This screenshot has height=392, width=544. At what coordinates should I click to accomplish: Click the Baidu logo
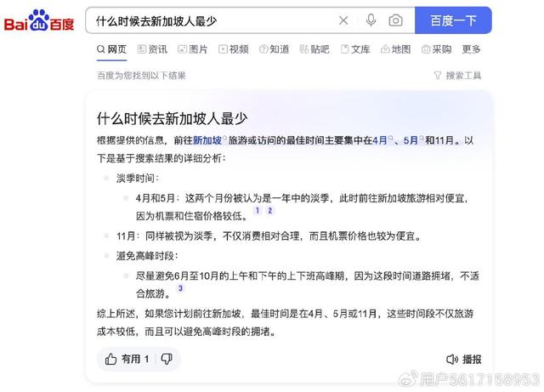pyautogui.click(x=39, y=20)
